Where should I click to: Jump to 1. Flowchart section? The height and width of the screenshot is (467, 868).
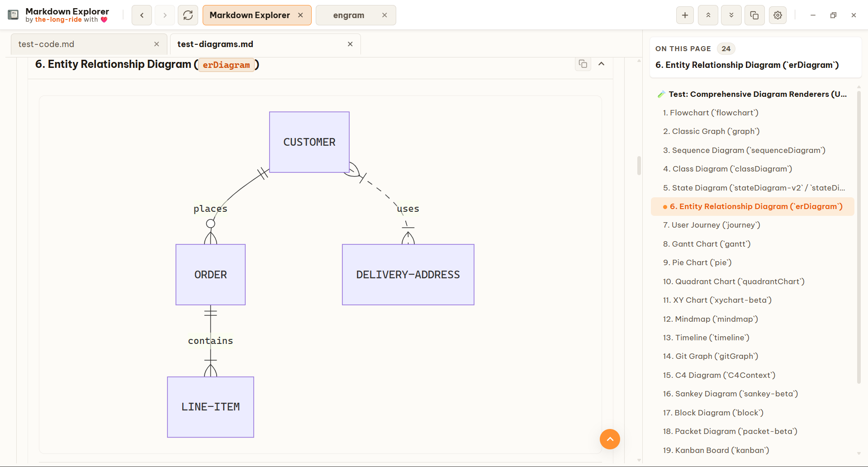(752, 113)
